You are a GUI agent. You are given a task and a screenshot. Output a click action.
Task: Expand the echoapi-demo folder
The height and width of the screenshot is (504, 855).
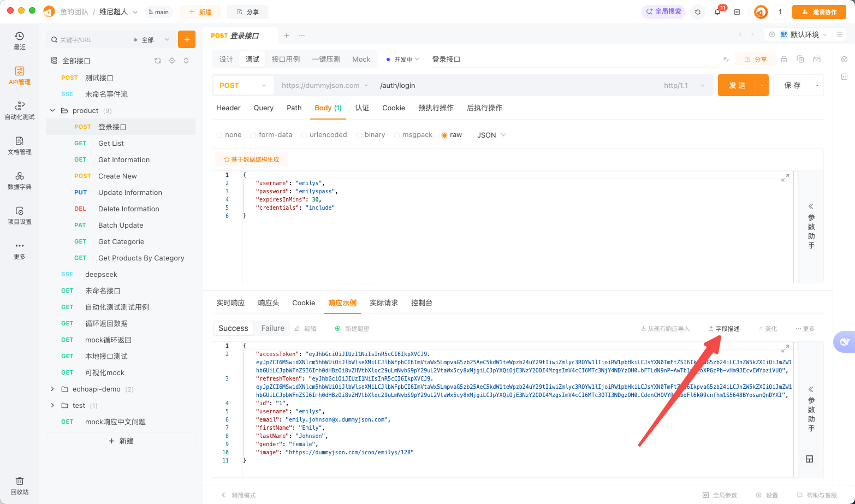click(52, 389)
